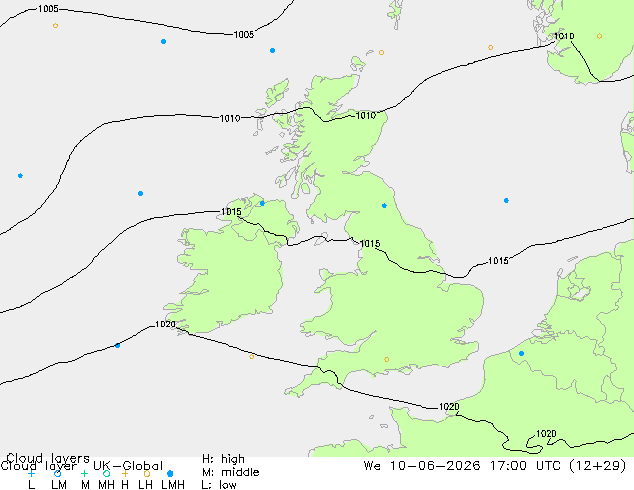Click the green plus symbol for M cloud

[x=84, y=473]
